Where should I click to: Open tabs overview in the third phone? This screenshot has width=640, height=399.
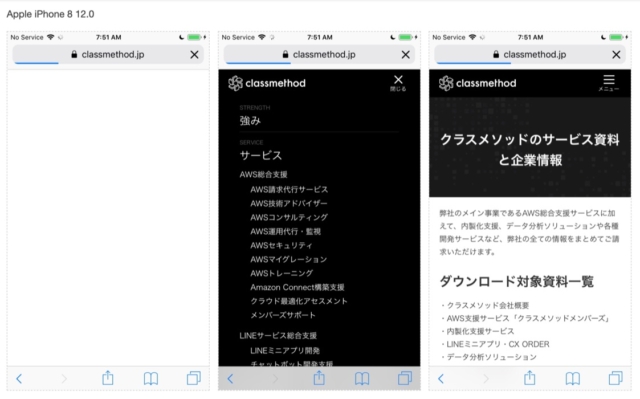point(616,378)
